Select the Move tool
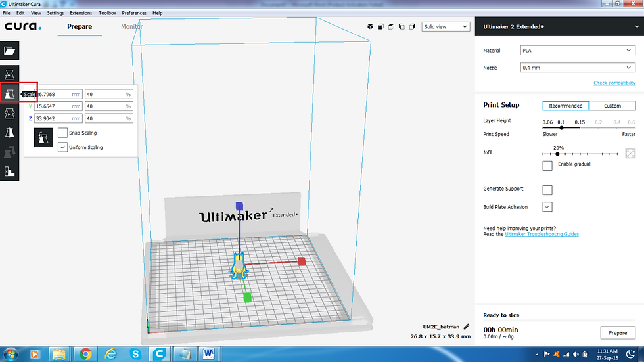This screenshot has width=644, height=362. click(9, 74)
